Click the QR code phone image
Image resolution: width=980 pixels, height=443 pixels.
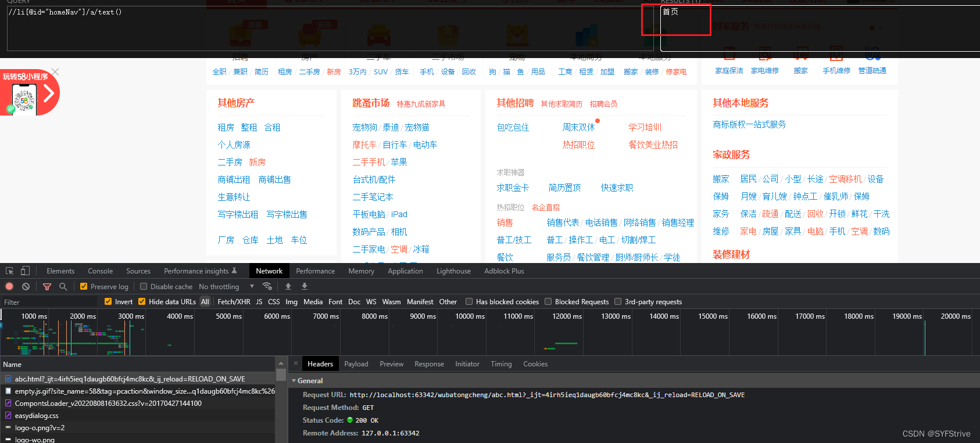(x=24, y=99)
